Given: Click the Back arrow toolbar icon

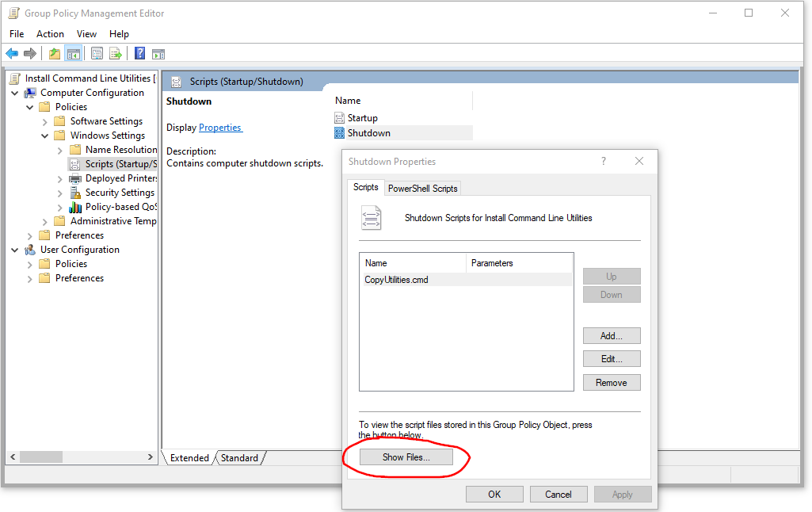Looking at the screenshot, I should (12, 53).
